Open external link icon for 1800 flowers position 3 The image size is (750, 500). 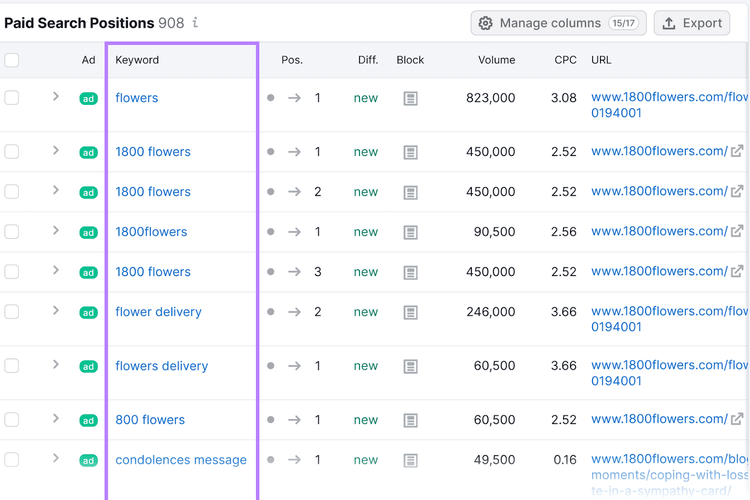point(737,271)
